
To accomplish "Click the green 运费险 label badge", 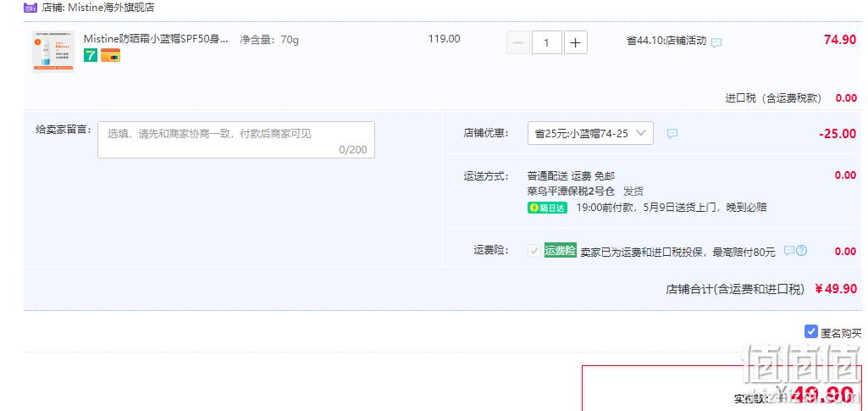I will 561,250.
